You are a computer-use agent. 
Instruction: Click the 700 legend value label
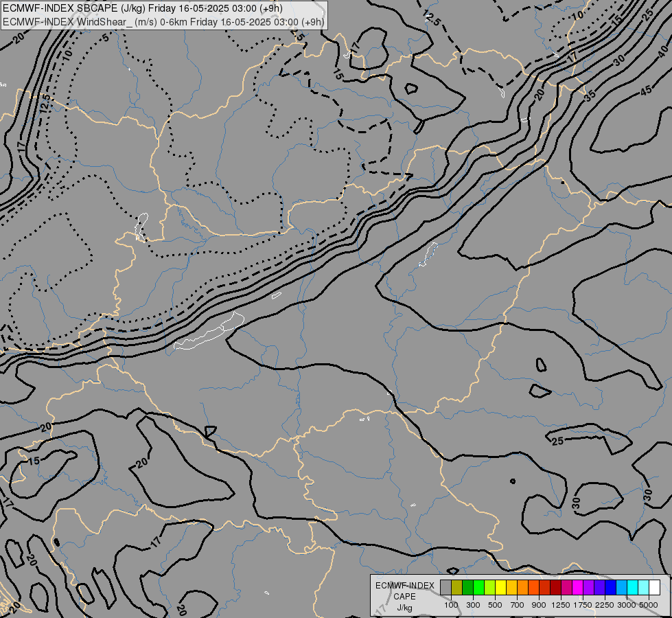(x=518, y=605)
